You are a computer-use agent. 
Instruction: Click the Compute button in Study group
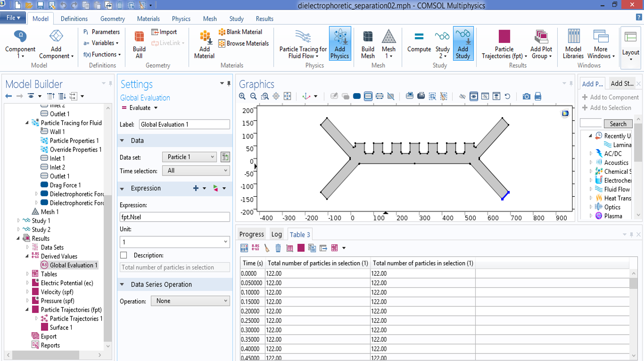tap(419, 42)
